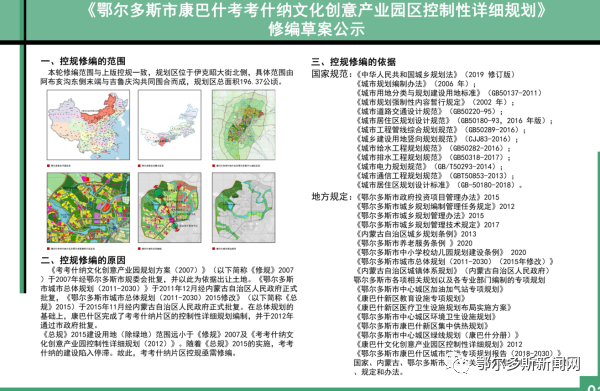Click the title 修编草案公示 in the green banner
600x391 pixels.
[x=316, y=29]
